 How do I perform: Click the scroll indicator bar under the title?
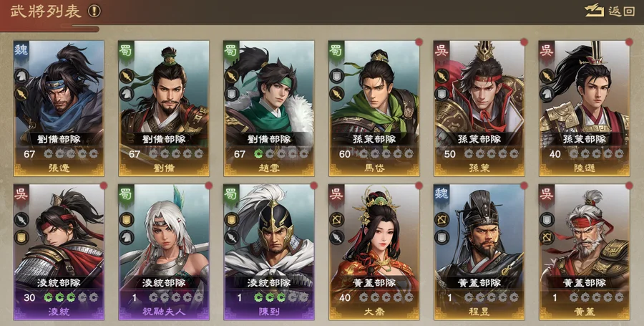79,29
